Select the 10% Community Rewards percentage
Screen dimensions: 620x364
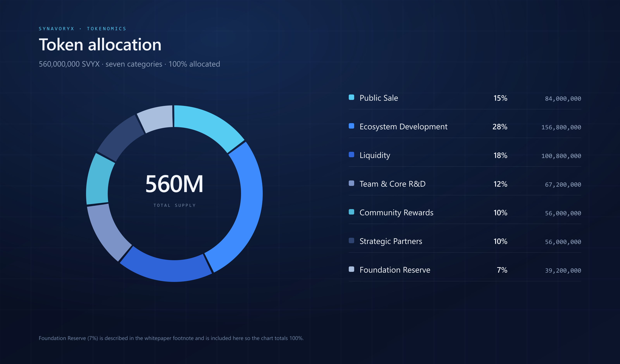pyautogui.click(x=500, y=213)
